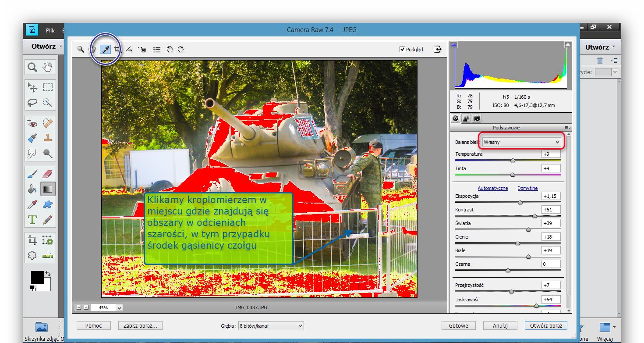
Task: Open the Otwórz dropdown in Elements
Action: pyautogui.click(x=46, y=46)
